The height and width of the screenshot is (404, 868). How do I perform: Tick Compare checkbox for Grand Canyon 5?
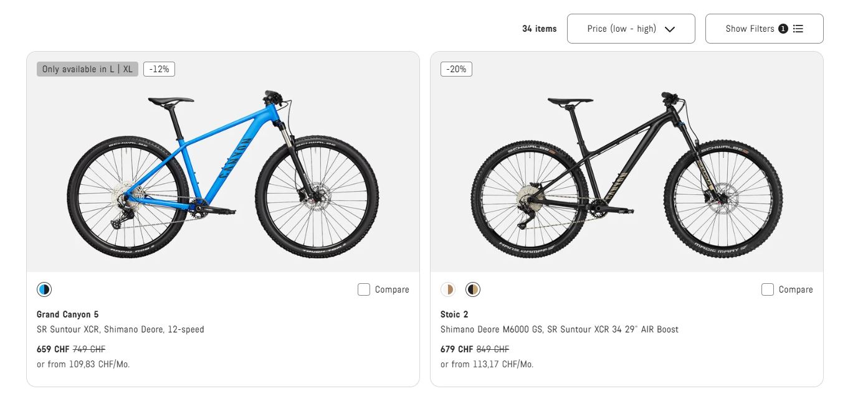point(364,289)
